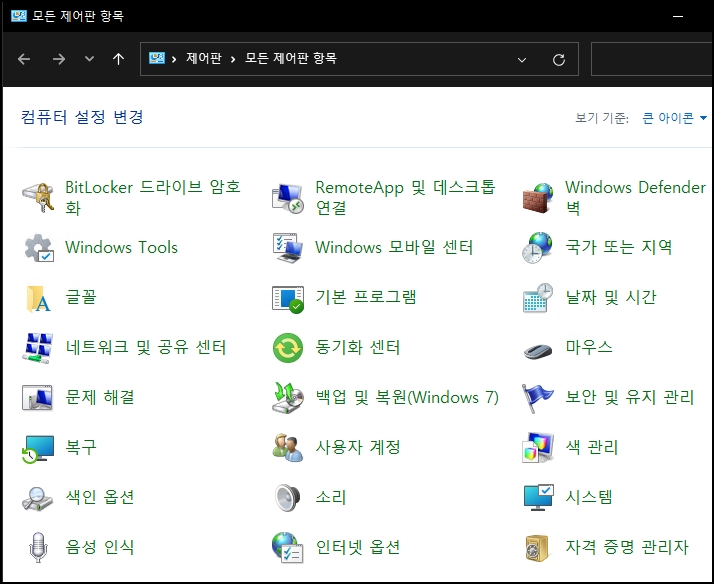Viewport: 714px width, 584px height.
Task: Open the Windows Tools text link
Action: click(121, 248)
